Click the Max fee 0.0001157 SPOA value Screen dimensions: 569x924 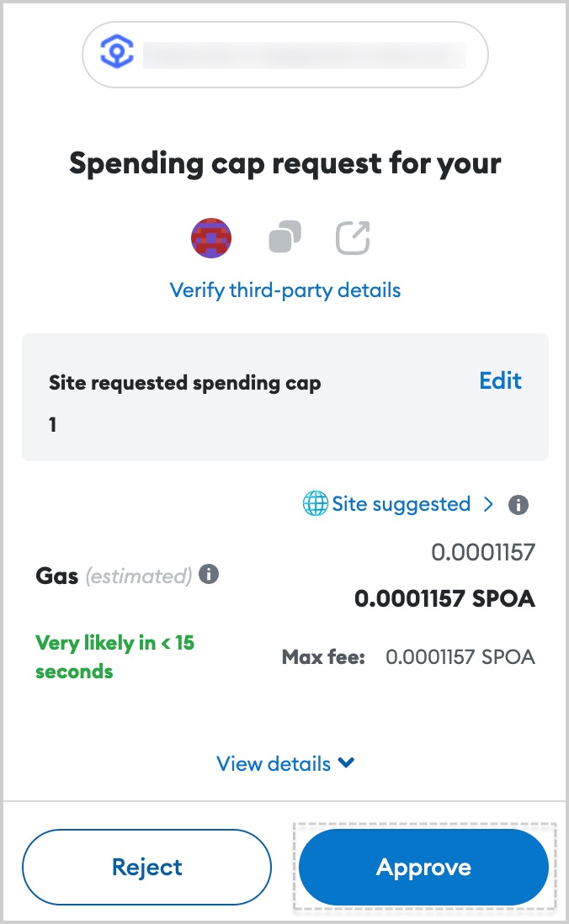[460, 656]
